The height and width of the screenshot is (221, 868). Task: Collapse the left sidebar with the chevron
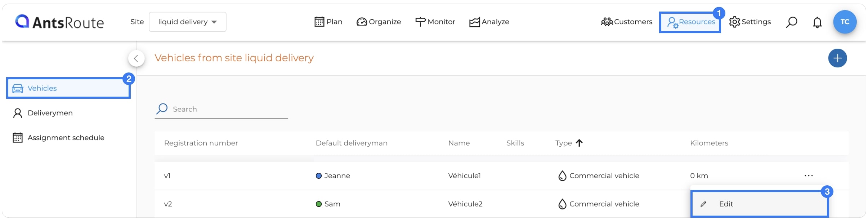click(137, 58)
